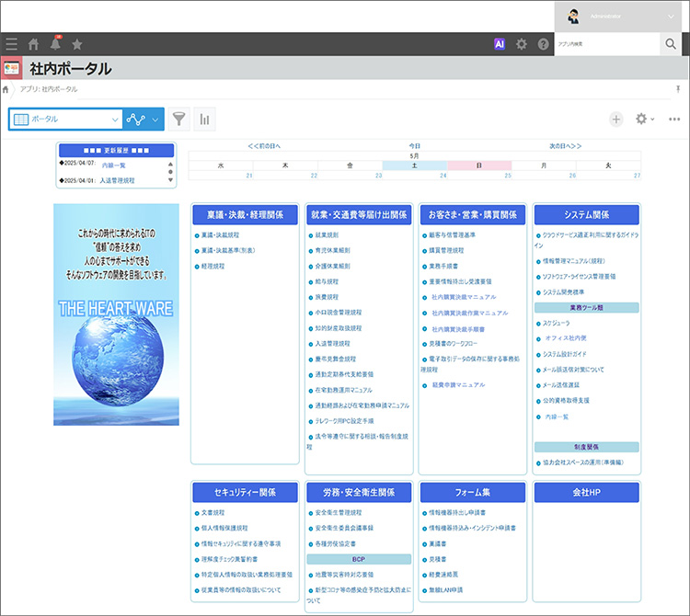Click the アプリ内検索 search field
Screen dimensions: 690x616
[607, 44]
